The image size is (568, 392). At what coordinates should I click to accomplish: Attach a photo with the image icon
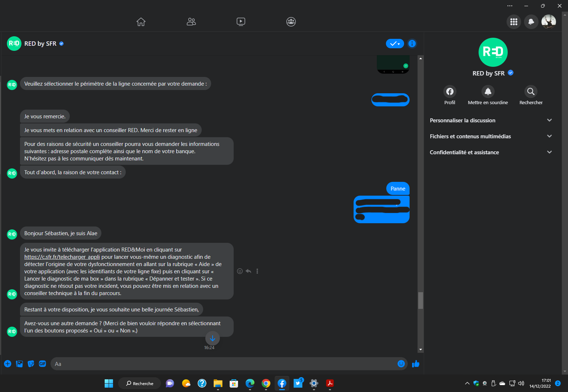(20, 364)
